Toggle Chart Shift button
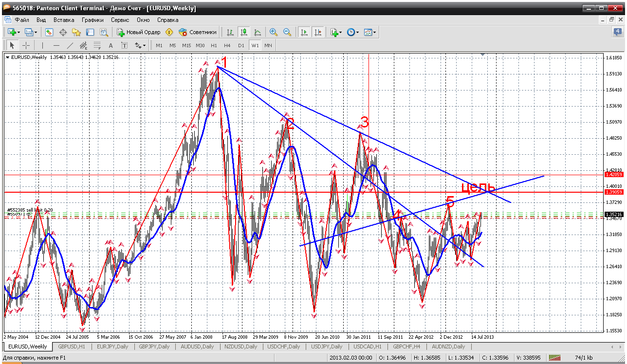The image size is (627, 364). point(318,32)
